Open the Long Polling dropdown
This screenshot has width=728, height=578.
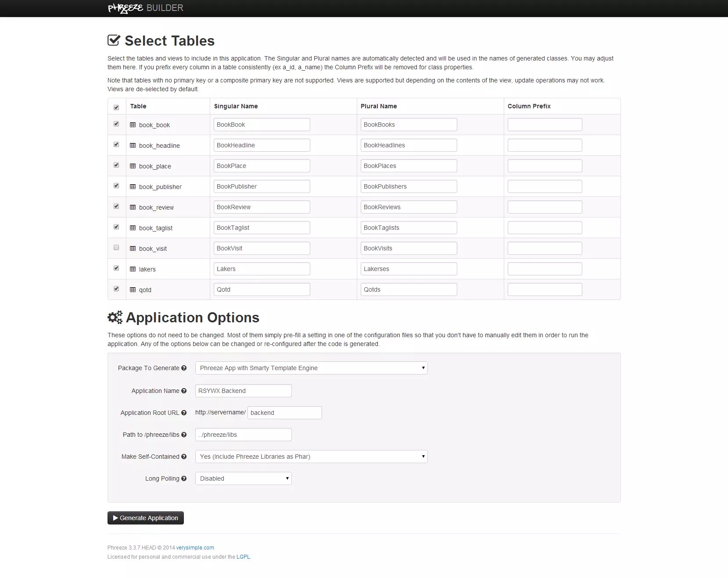pyautogui.click(x=243, y=478)
